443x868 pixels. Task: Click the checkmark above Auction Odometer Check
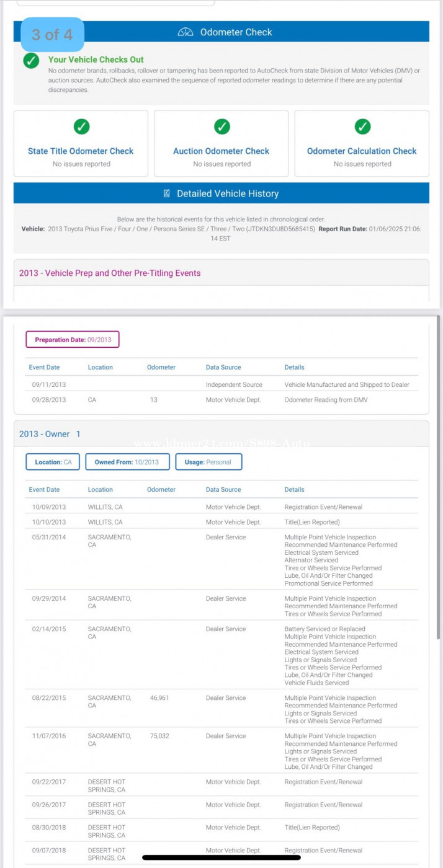pos(221,126)
